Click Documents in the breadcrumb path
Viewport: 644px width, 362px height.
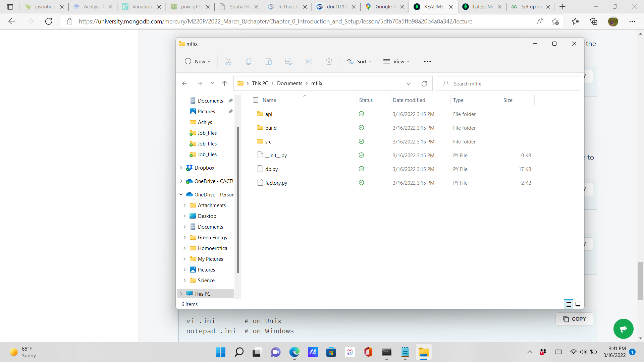[x=289, y=83]
